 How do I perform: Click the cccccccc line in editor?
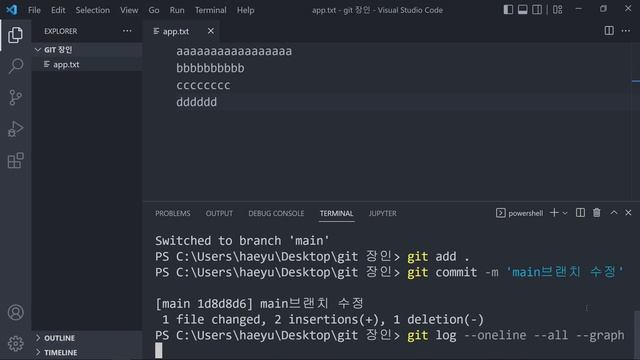(203, 85)
